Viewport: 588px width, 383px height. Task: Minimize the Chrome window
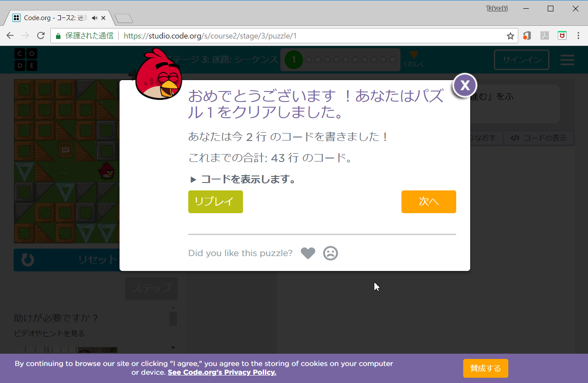coord(526,8)
